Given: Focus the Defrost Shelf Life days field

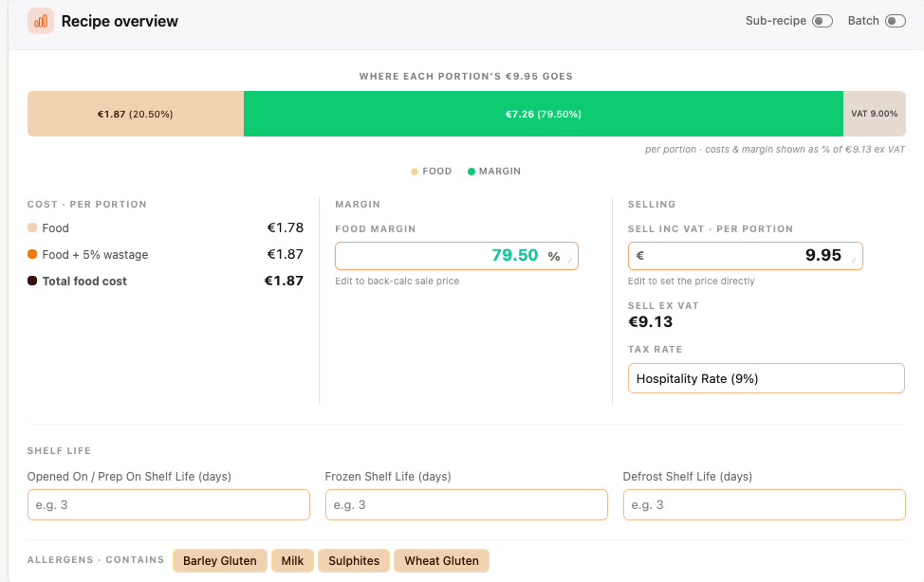Looking at the screenshot, I should pos(765,505).
